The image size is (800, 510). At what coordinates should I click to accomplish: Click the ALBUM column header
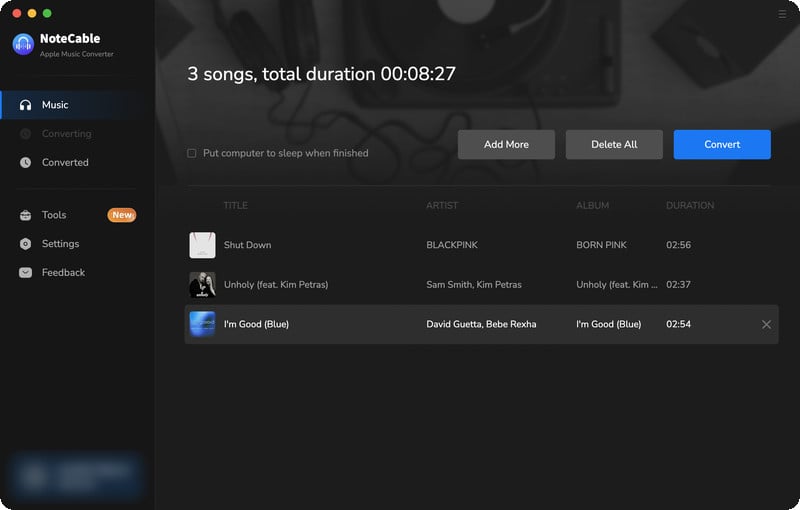click(x=592, y=206)
